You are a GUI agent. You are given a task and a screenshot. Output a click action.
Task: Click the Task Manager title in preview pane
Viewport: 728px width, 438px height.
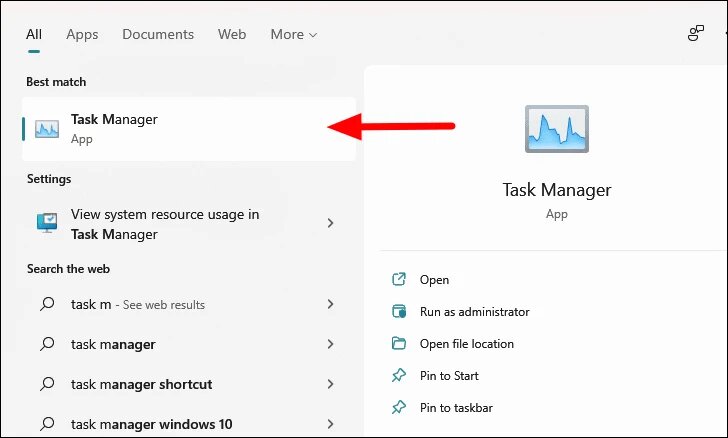click(557, 190)
